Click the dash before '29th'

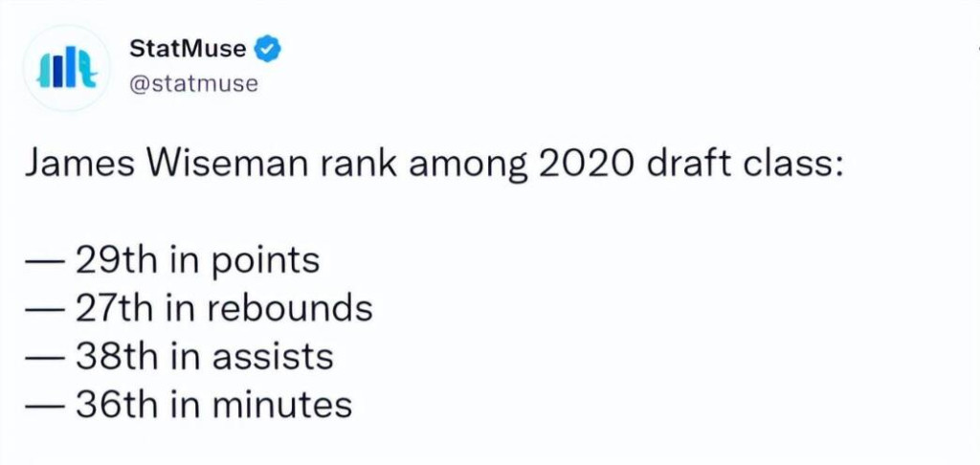44,262
